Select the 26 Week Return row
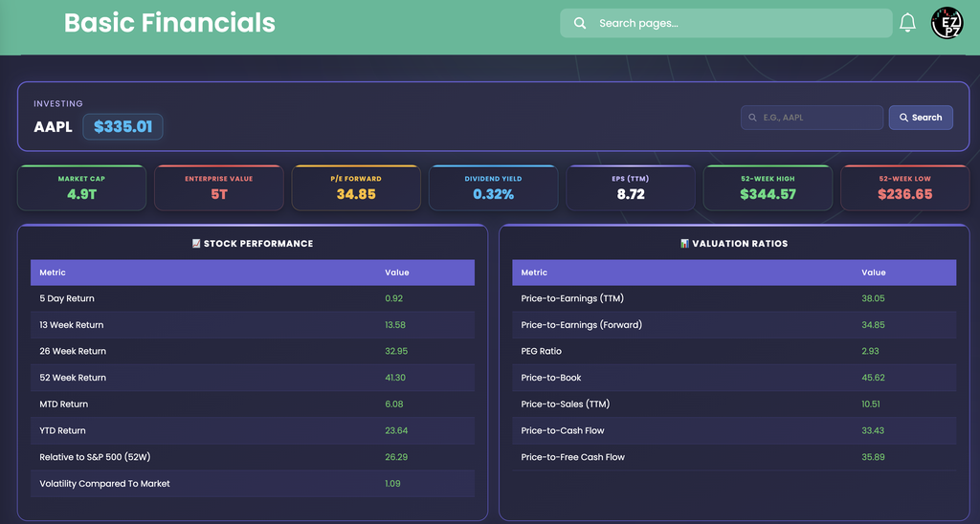Image resolution: width=980 pixels, height=524 pixels. coord(253,351)
